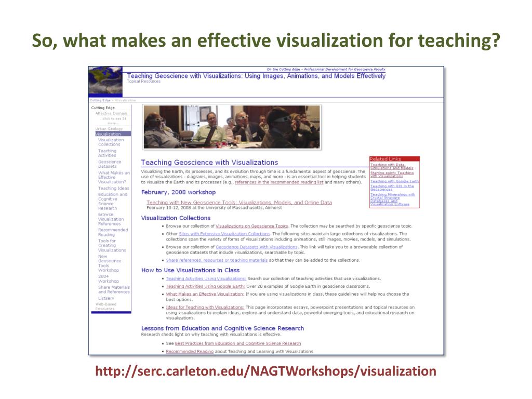Open 'Teaching Activities' sidebar item
This screenshot has width=532, height=399.
(x=107, y=153)
